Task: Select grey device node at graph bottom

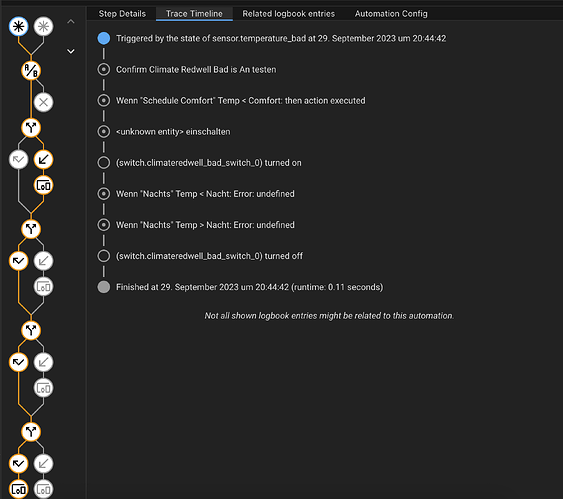Action: (x=43, y=489)
